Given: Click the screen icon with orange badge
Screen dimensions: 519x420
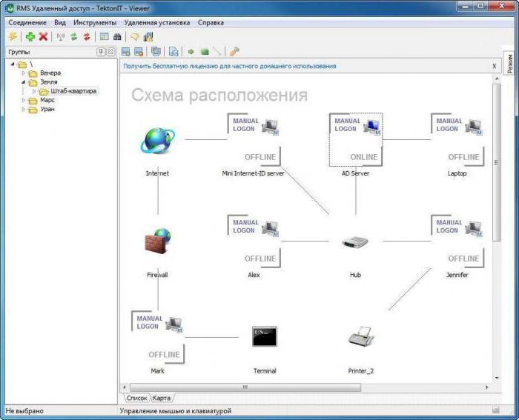Looking at the screenshot, I should tap(139, 52).
